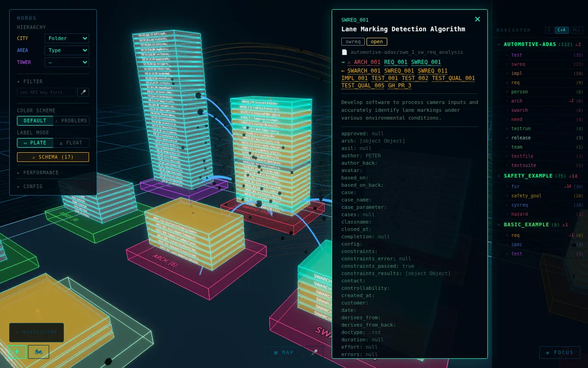This screenshot has width=588, height=368.
Task: Click the ARCH (6) platform label
Action: pos(165,260)
